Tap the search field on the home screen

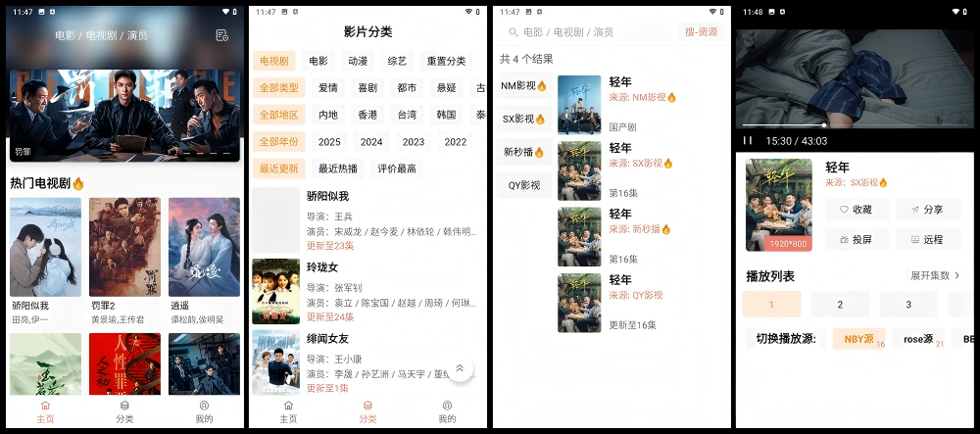tap(101, 35)
